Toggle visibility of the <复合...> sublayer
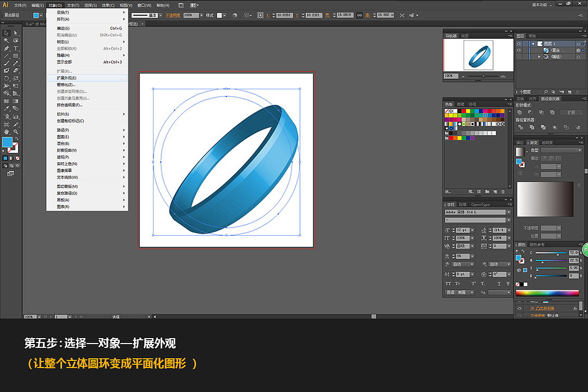The width and height of the screenshot is (588, 392). (519, 50)
